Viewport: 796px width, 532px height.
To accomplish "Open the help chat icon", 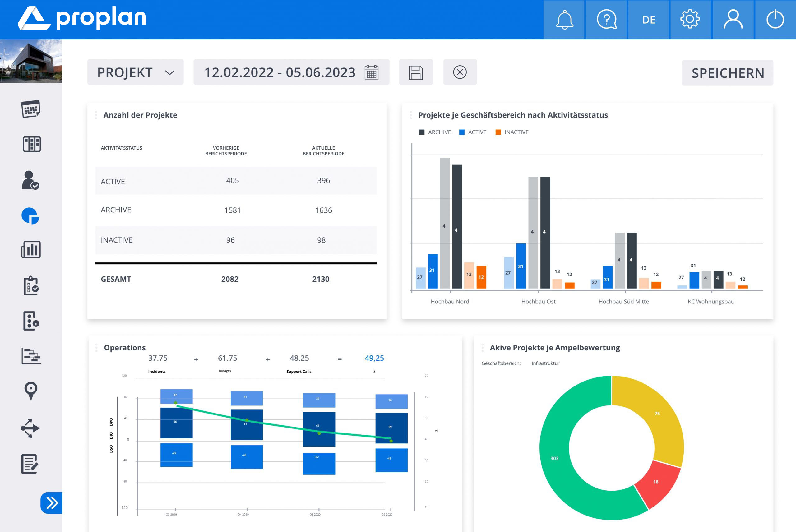I will (606, 20).
